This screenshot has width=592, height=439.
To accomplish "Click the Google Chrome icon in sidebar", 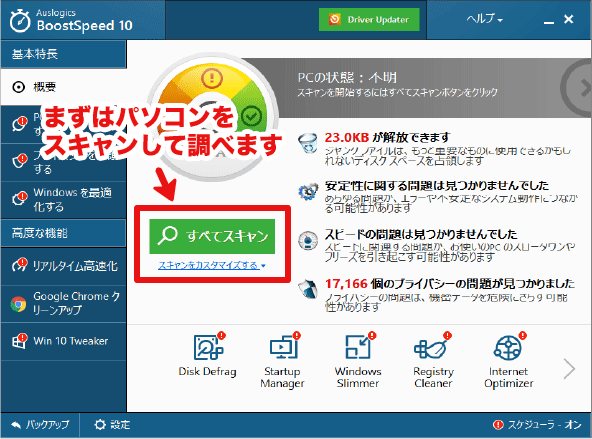I will (18, 304).
